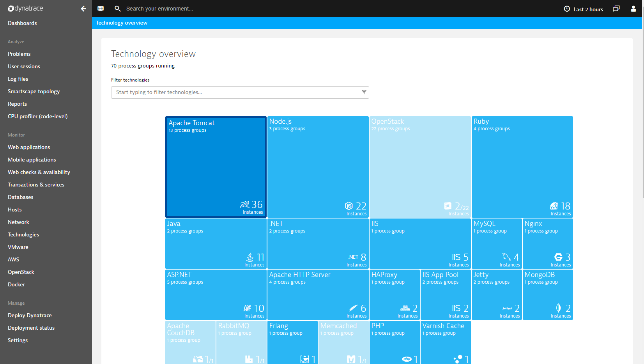Click the Erlang logo icon
This screenshot has height=364, width=644.
[305, 359]
